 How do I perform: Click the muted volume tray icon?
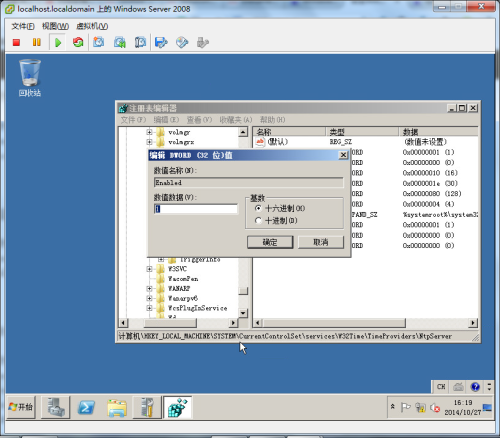435,407
